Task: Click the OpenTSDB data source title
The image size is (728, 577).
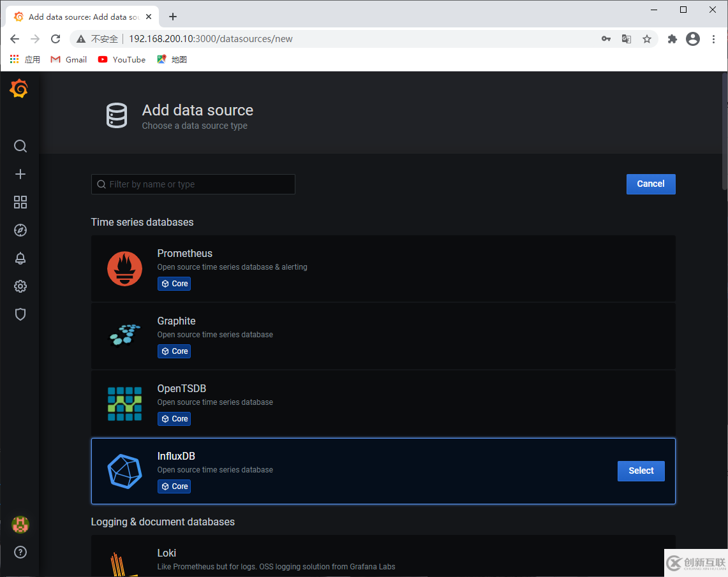Action: (182, 389)
